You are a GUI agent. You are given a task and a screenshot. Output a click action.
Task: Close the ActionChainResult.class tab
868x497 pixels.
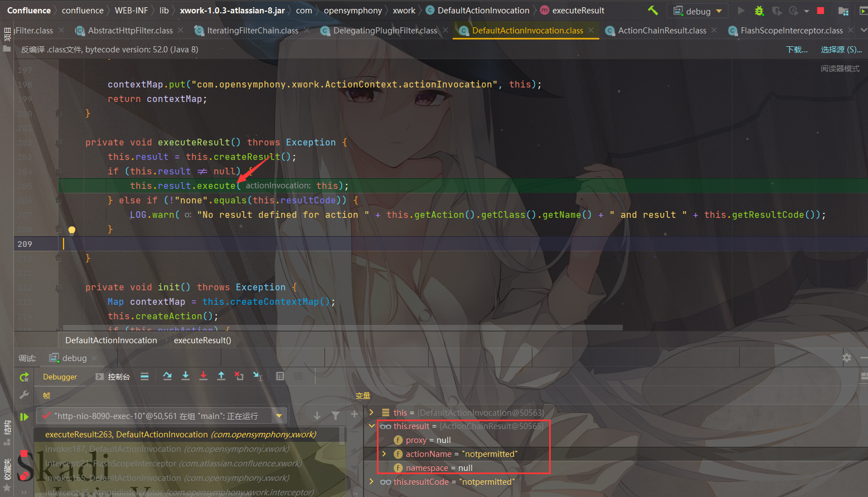pos(714,30)
